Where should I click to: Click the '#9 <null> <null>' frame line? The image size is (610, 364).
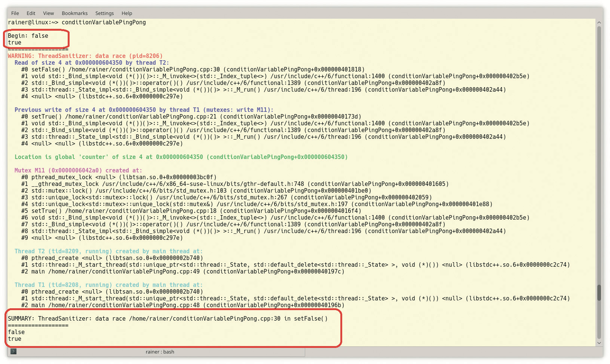[102, 238]
